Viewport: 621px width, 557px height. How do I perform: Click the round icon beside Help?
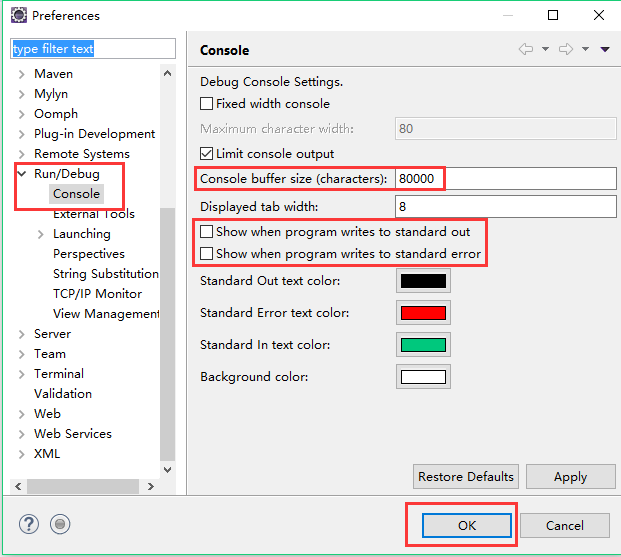tap(60, 524)
